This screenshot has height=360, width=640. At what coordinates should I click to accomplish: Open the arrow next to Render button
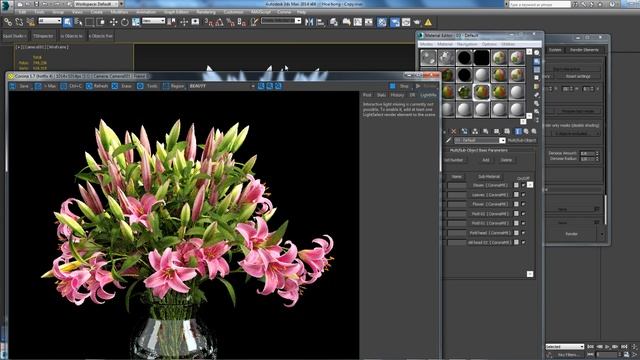pos(602,234)
